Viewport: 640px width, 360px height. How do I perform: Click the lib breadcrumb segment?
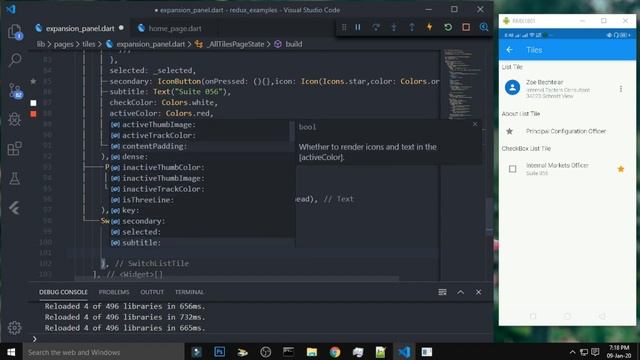click(41, 44)
